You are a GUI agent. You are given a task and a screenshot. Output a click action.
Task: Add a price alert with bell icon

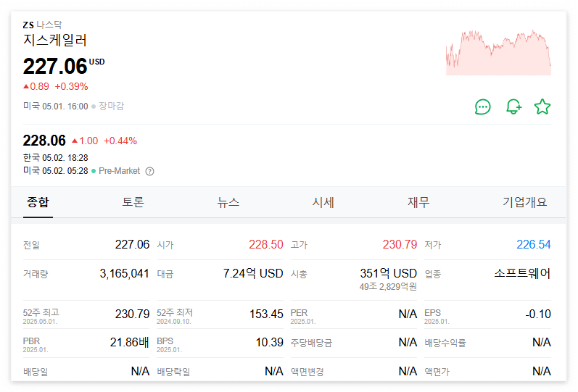click(513, 107)
